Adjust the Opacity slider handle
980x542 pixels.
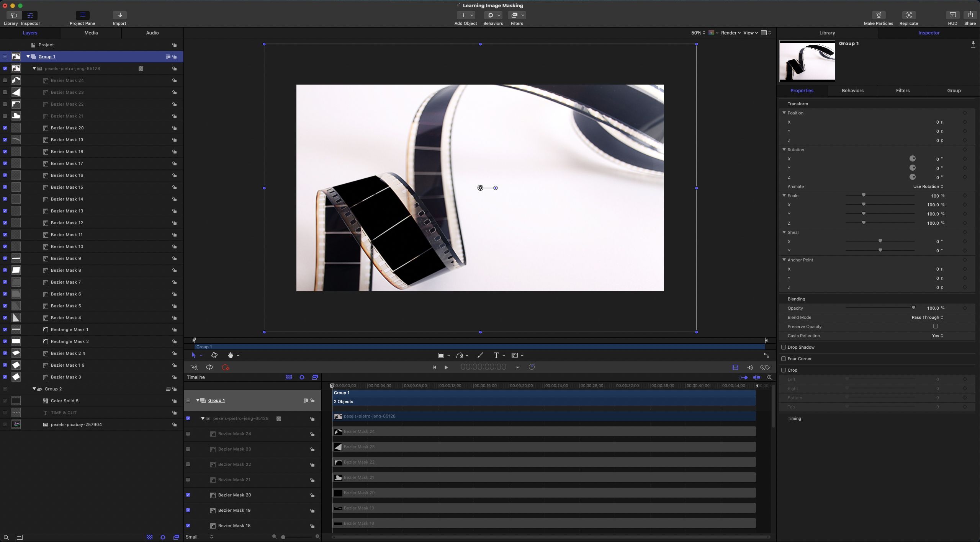click(913, 308)
